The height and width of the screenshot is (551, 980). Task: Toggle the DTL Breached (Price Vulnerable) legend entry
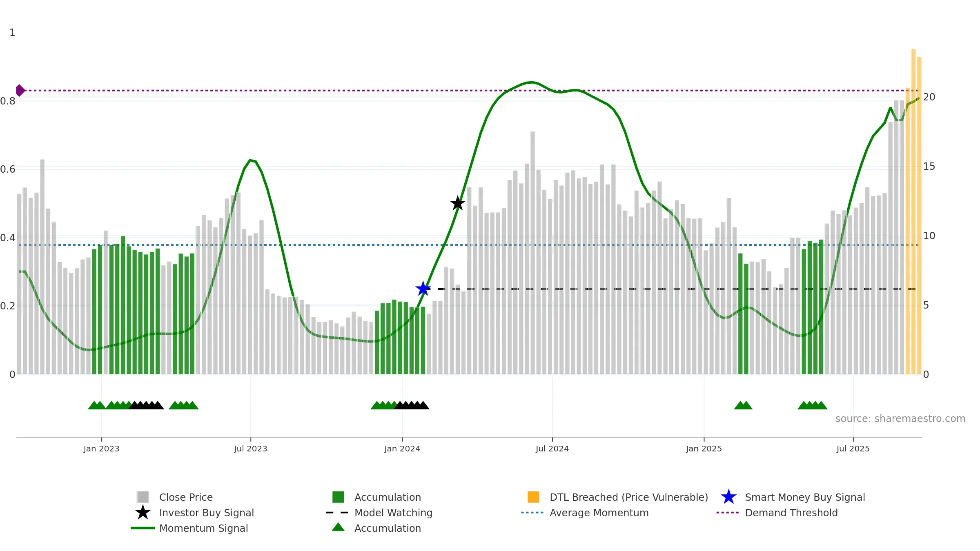[618, 497]
